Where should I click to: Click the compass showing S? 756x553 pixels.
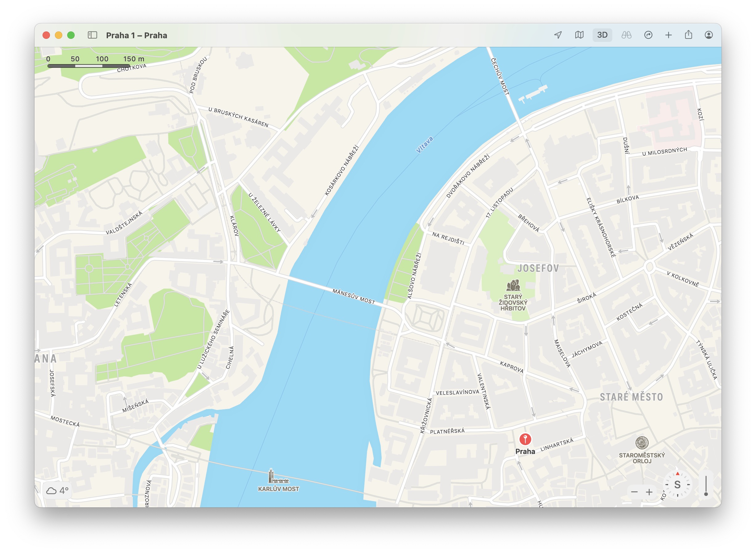pyautogui.click(x=677, y=485)
